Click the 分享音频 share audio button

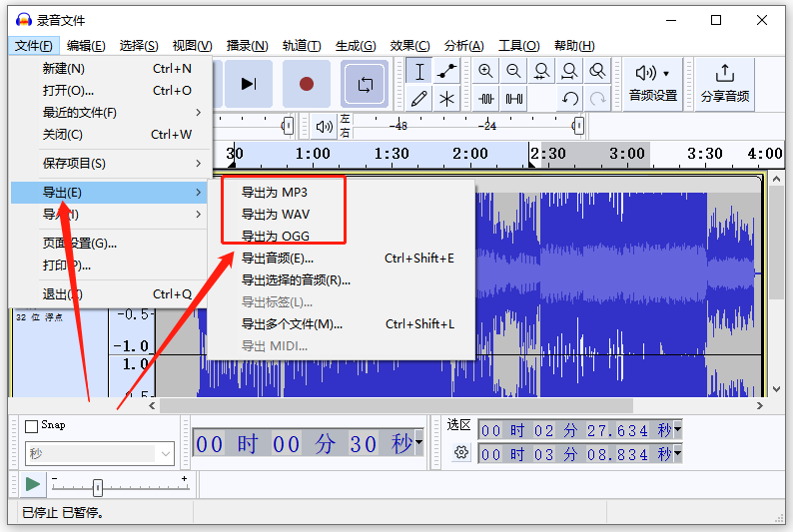725,84
